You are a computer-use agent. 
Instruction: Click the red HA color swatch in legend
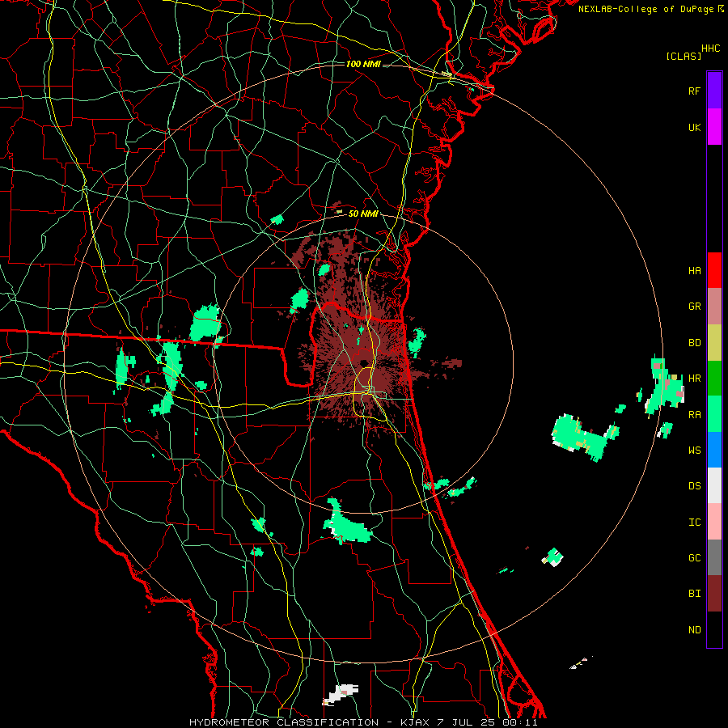point(714,270)
